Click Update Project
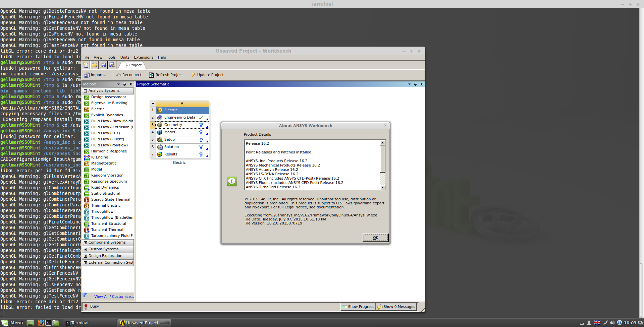 pos(207,75)
